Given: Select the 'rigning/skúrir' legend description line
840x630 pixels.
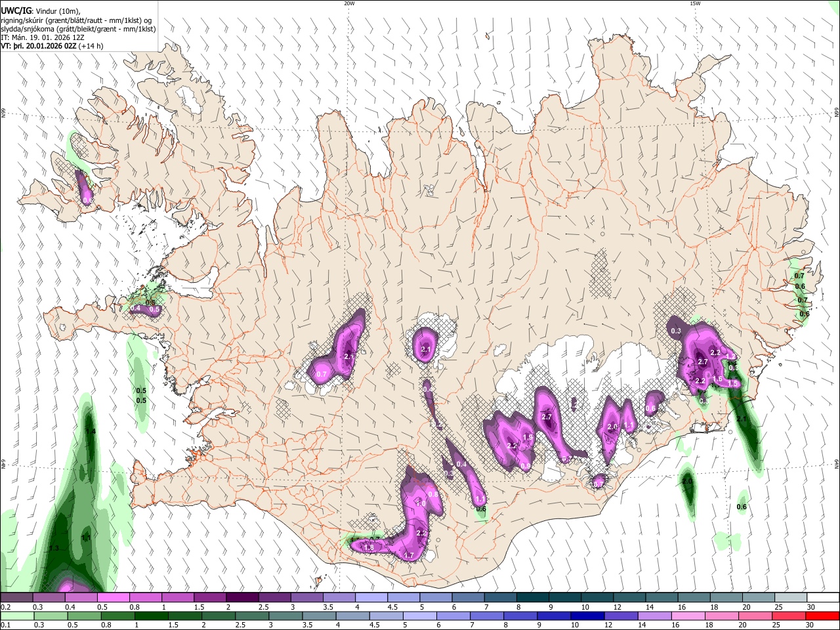Looking at the screenshot, I should coord(77,20).
